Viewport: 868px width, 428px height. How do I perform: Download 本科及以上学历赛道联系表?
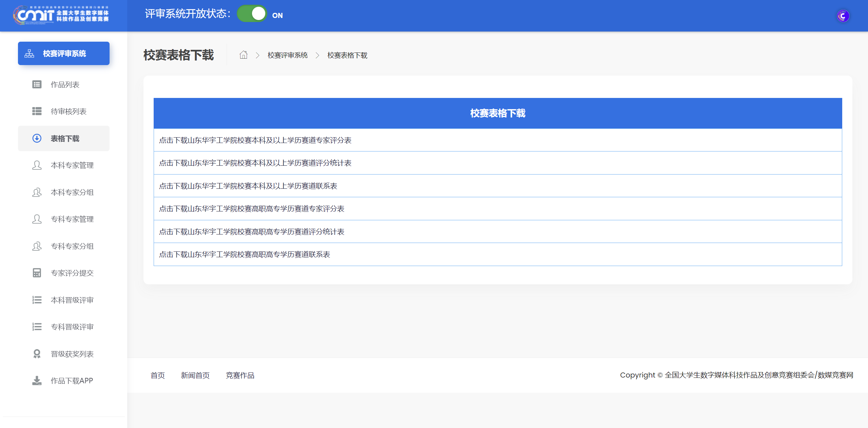tap(248, 186)
